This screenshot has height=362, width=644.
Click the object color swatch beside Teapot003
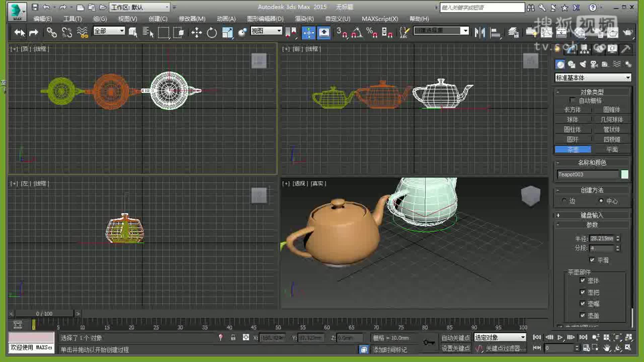[625, 174]
